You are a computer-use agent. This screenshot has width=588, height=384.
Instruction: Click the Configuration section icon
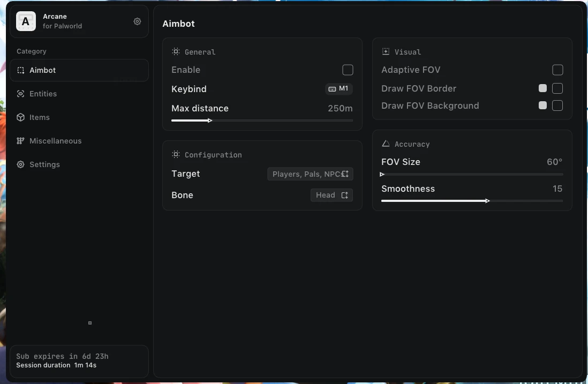[176, 154]
